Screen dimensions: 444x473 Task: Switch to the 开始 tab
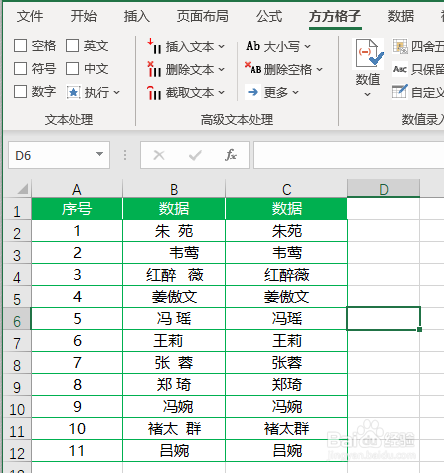(84, 16)
